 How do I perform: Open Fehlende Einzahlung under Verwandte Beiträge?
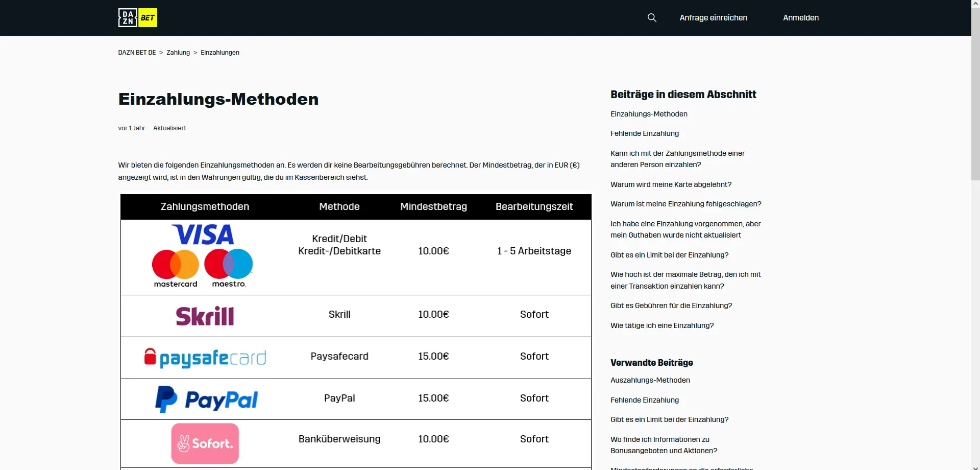click(645, 400)
